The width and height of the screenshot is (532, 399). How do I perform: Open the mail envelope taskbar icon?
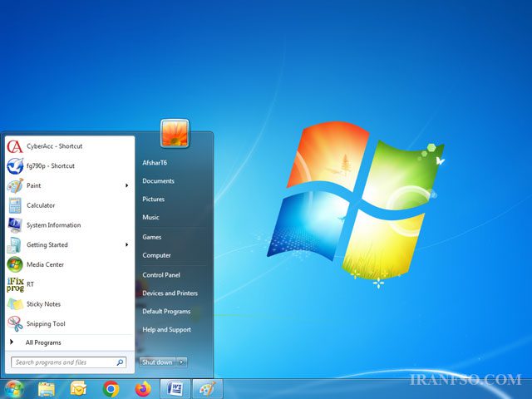click(78, 389)
